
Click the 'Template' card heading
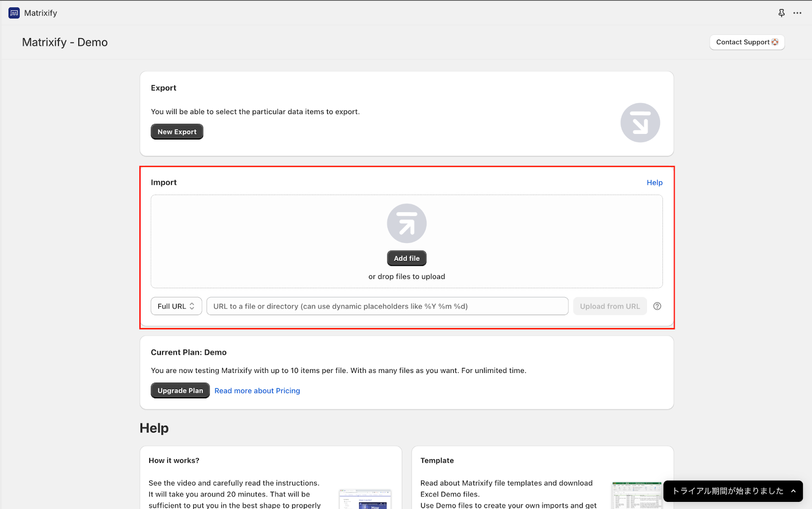(x=437, y=460)
